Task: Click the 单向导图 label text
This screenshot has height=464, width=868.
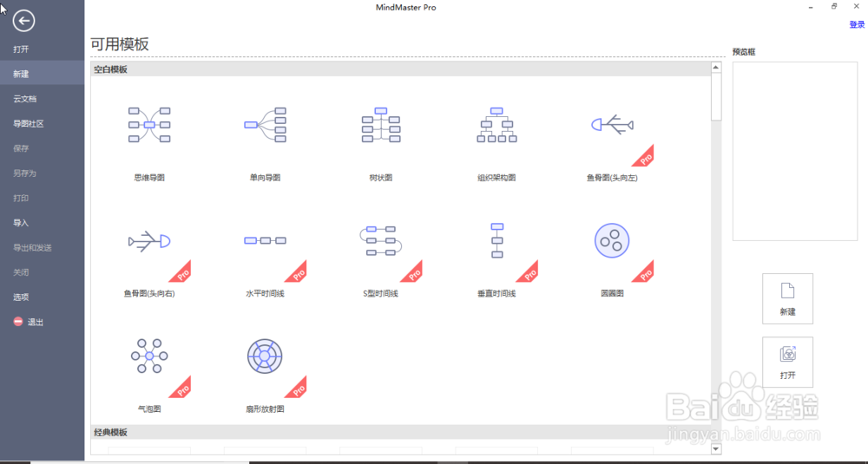Action: 265,178
